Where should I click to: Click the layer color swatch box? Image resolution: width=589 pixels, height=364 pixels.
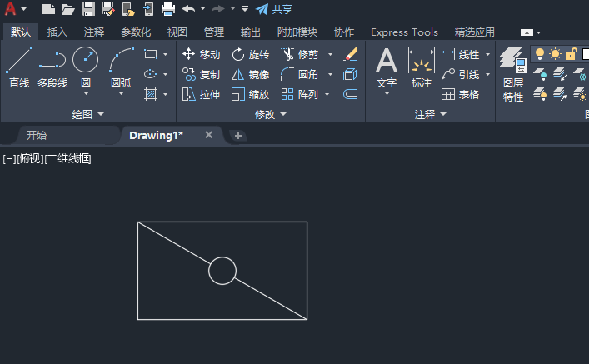click(585, 54)
